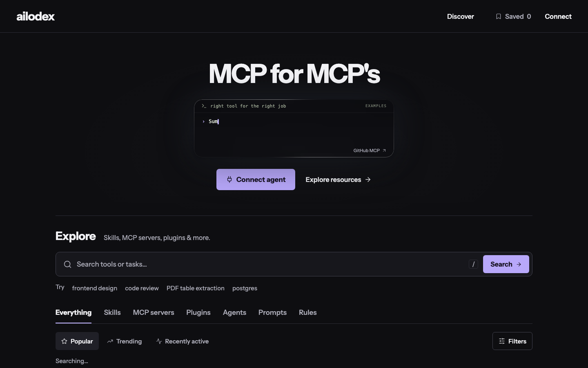Switch to the Agents tab

(234, 312)
